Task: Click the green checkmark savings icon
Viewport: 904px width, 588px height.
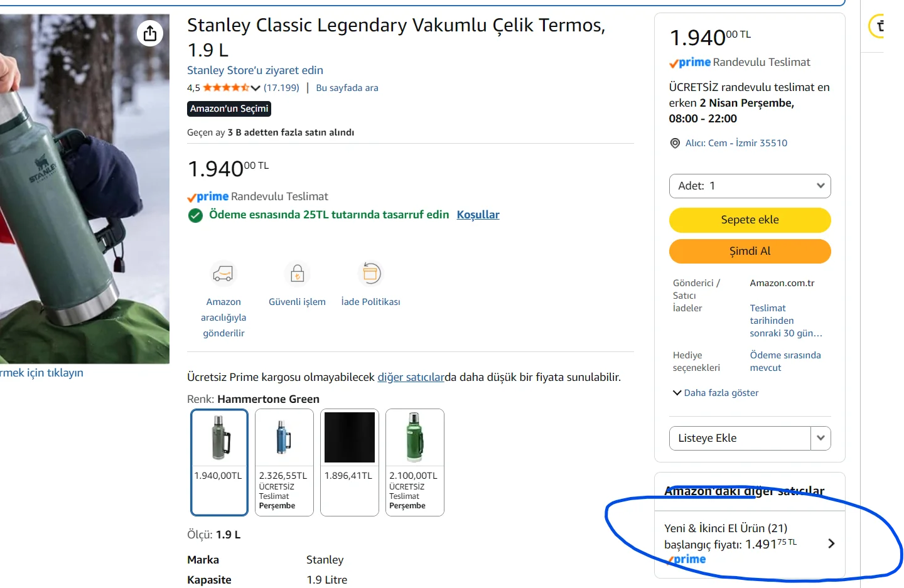Action: [195, 215]
